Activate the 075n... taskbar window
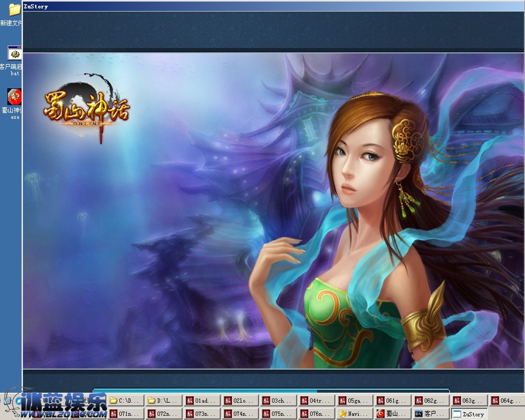 coord(279,414)
